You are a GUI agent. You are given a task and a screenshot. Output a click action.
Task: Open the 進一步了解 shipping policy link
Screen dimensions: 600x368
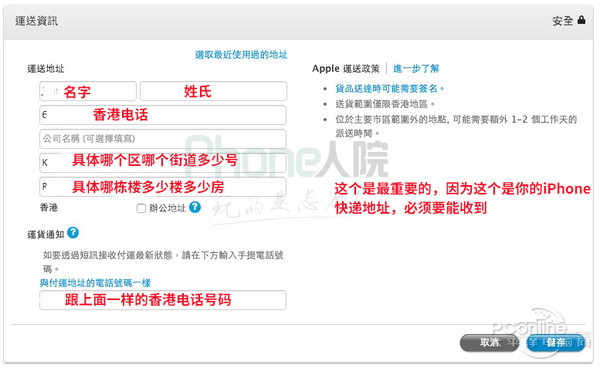[416, 68]
